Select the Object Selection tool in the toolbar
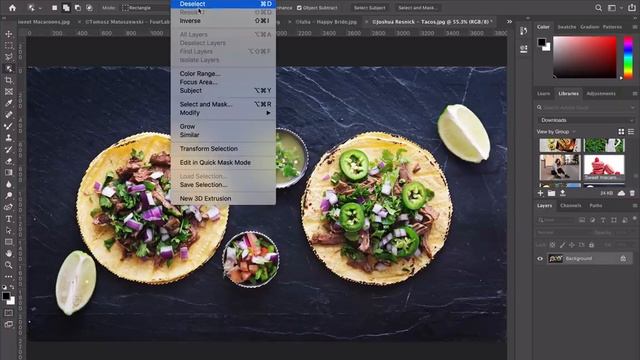 click(9, 69)
